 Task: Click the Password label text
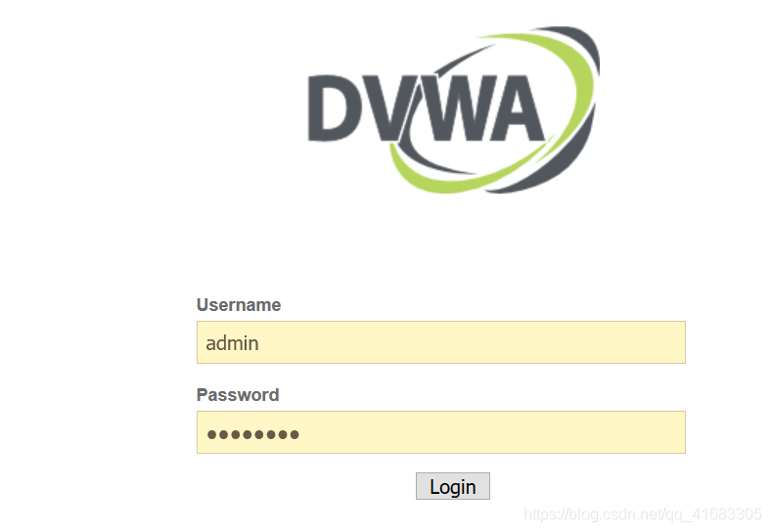(x=238, y=395)
